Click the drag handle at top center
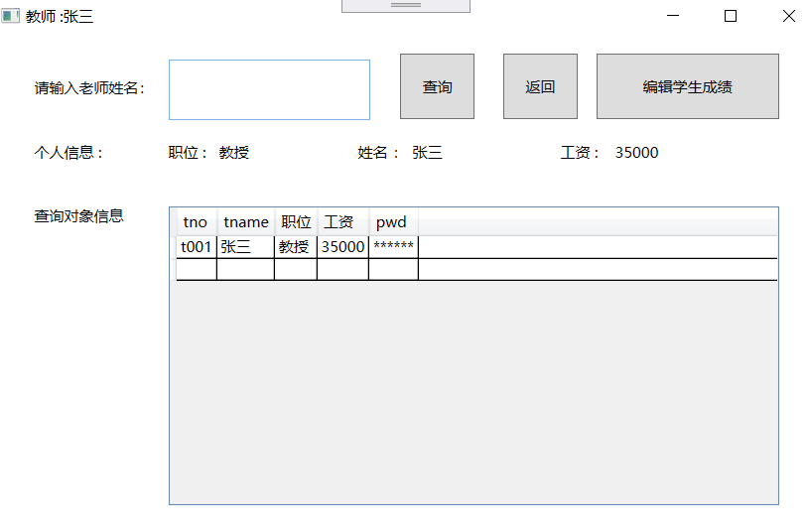 point(406,5)
